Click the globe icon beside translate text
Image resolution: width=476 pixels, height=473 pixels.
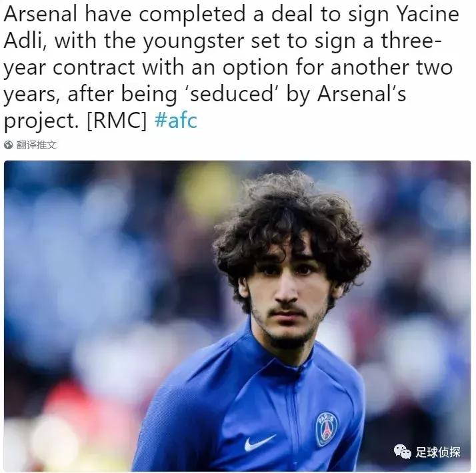(9, 145)
